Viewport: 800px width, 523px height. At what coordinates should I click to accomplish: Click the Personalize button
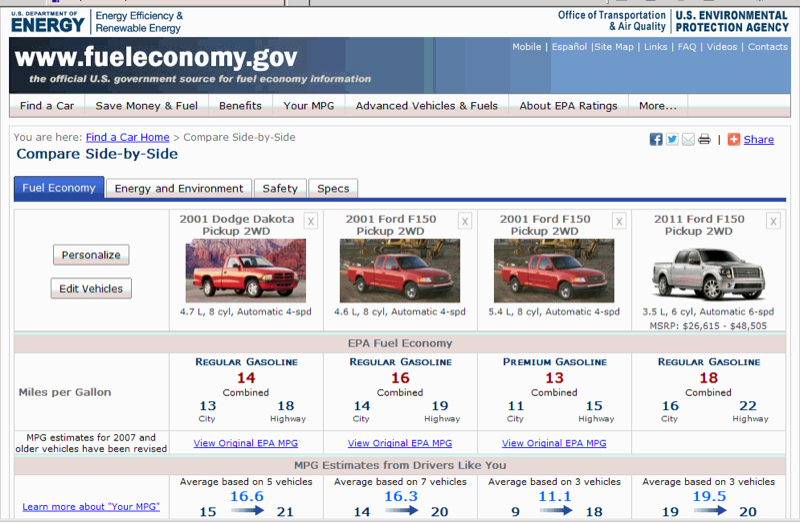pos(91,255)
